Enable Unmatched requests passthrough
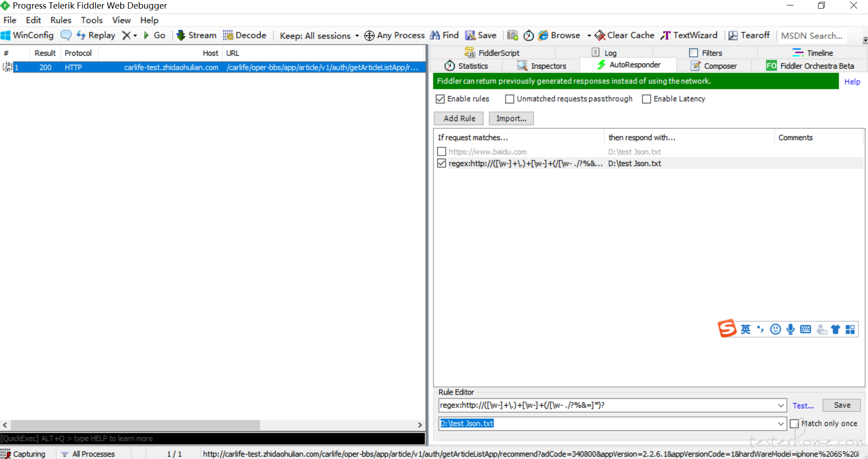Image resolution: width=868 pixels, height=459 pixels. pyautogui.click(x=509, y=99)
